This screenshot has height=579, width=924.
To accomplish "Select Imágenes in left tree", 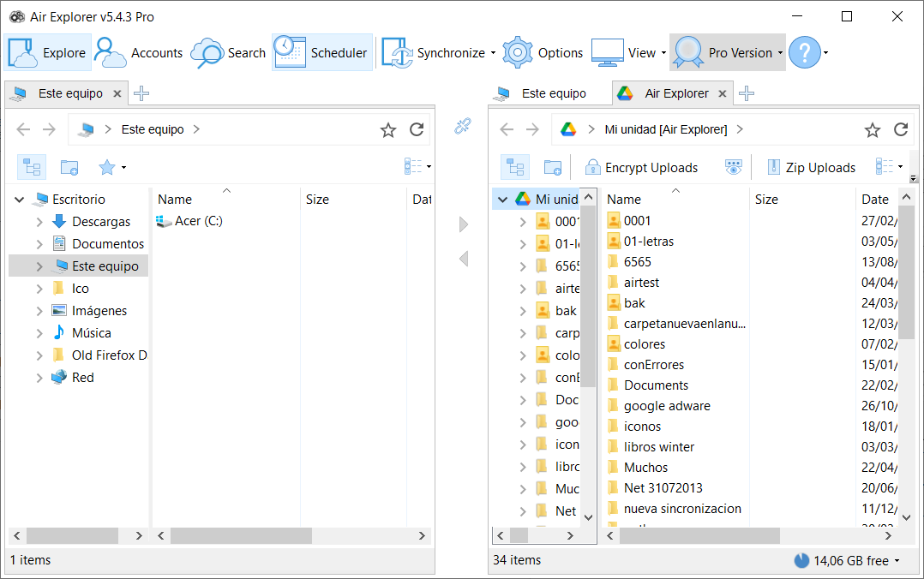I will [99, 310].
